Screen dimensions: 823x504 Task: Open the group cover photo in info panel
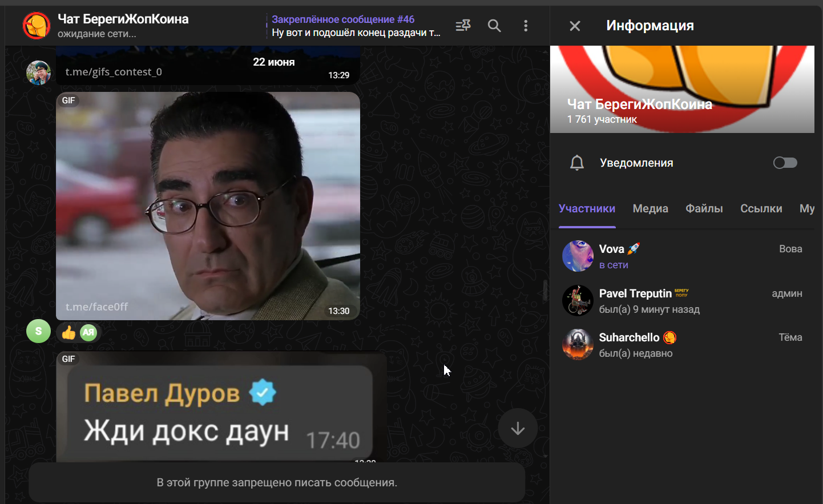click(682, 89)
